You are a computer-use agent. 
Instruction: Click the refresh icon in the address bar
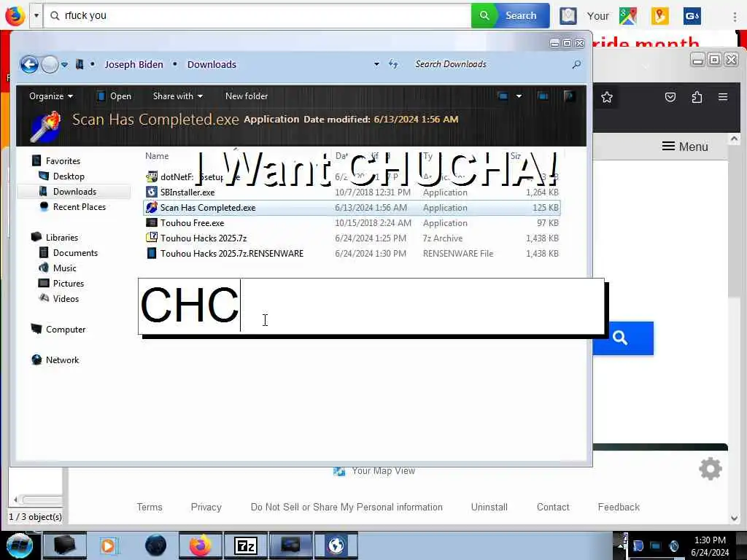pyautogui.click(x=393, y=64)
